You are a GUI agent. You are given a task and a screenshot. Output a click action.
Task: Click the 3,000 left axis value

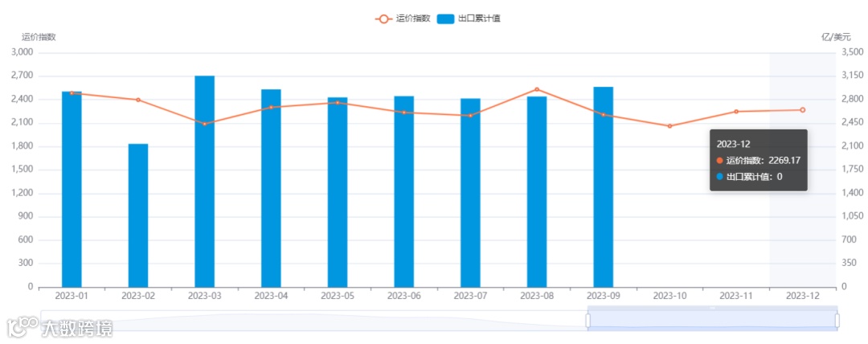click(x=23, y=52)
